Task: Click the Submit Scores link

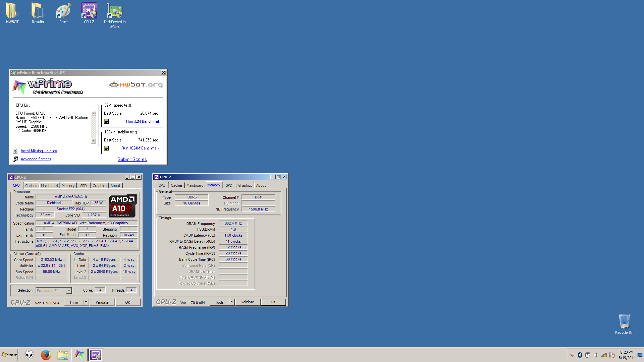Action: click(132, 159)
